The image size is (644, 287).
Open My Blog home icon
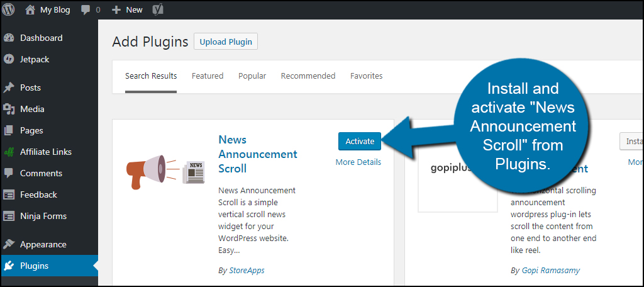(30, 10)
